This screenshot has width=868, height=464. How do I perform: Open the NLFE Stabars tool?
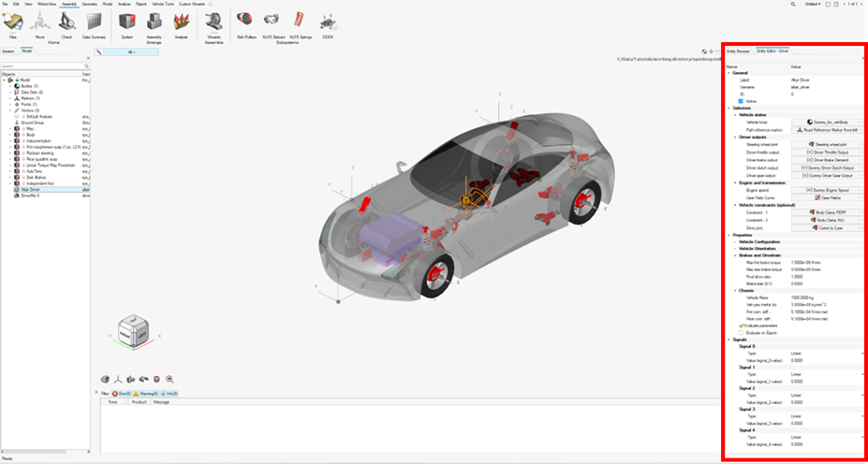[x=272, y=22]
